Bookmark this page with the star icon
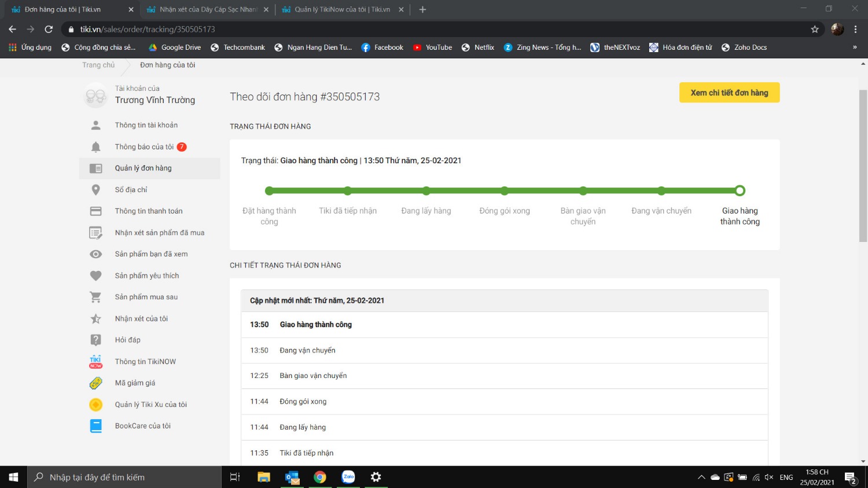Image resolution: width=868 pixels, height=488 pixels. [x=815, y=30]
